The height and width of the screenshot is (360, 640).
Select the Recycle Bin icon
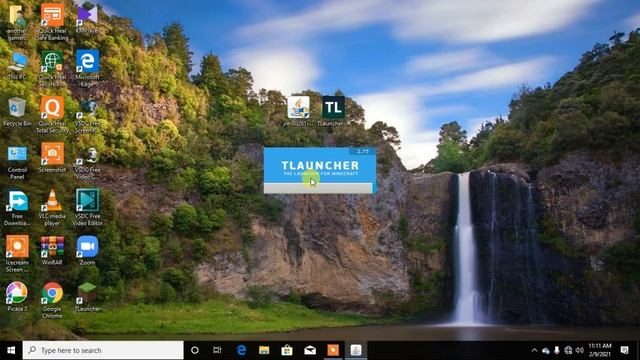click(17, 112)
